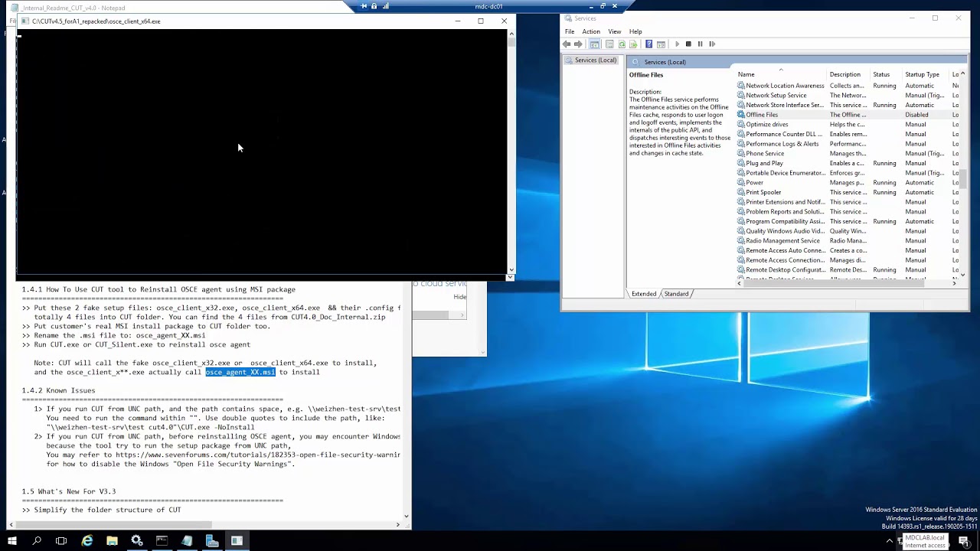This screenshot has height=551, width=980.
Task: Sort services by Description column header
Action: tap(849, 74)
